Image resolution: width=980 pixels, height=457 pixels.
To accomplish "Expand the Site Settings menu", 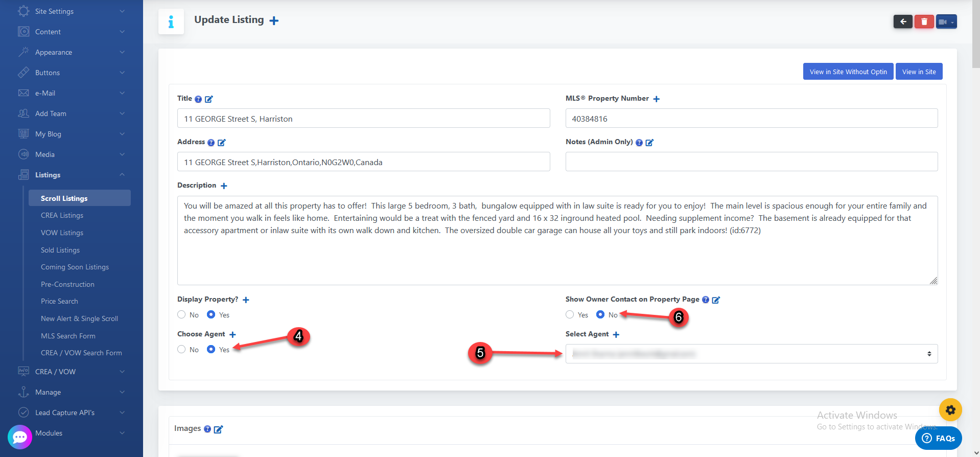I will [x=72, y=11].
